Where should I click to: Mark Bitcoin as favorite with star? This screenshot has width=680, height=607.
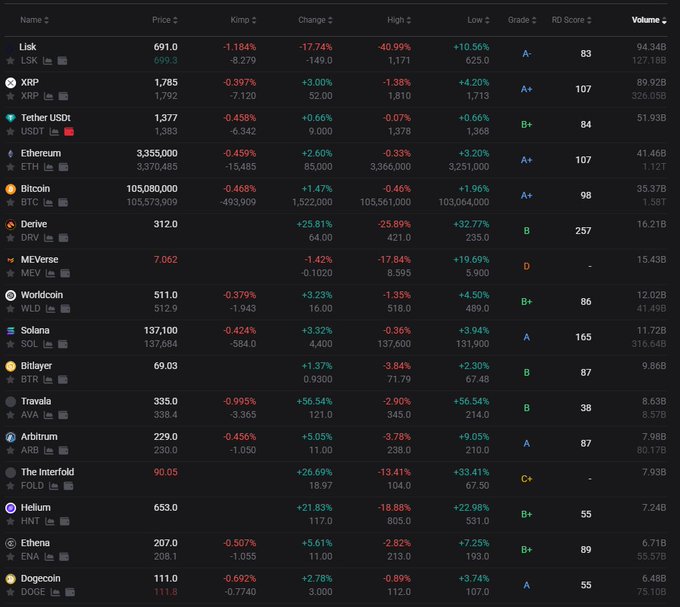(x=10, y=202)
